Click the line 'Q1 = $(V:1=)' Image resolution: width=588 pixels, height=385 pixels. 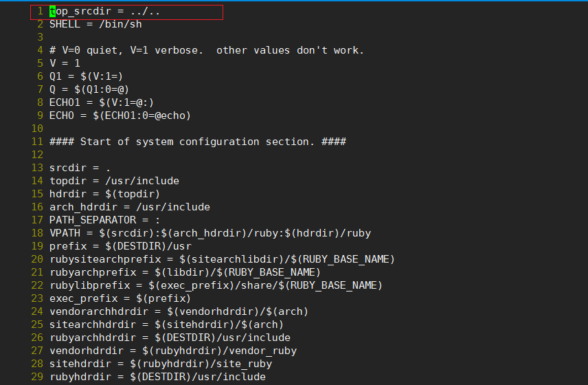pos(87,76)
